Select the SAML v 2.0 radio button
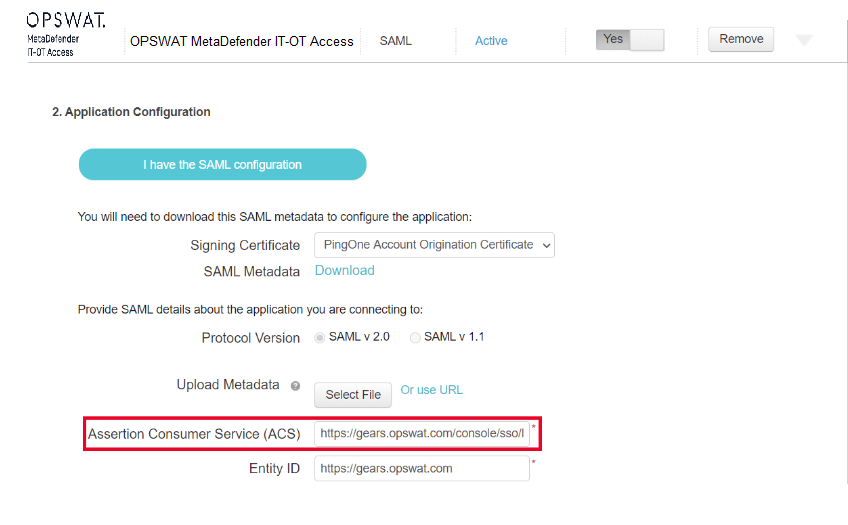The image size is (848, 525). (x=320, y=337)
